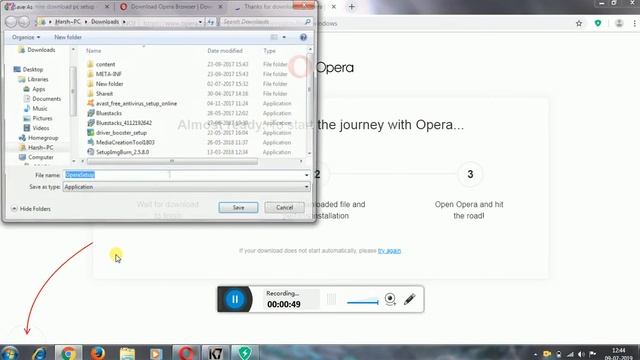640x360 pixels.
Task: Sort files by Date modified column
Action: pos(225,51)
